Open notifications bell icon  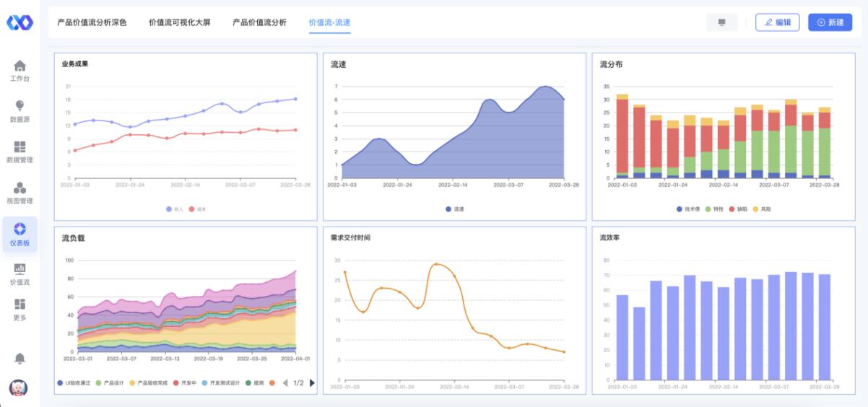19,359
